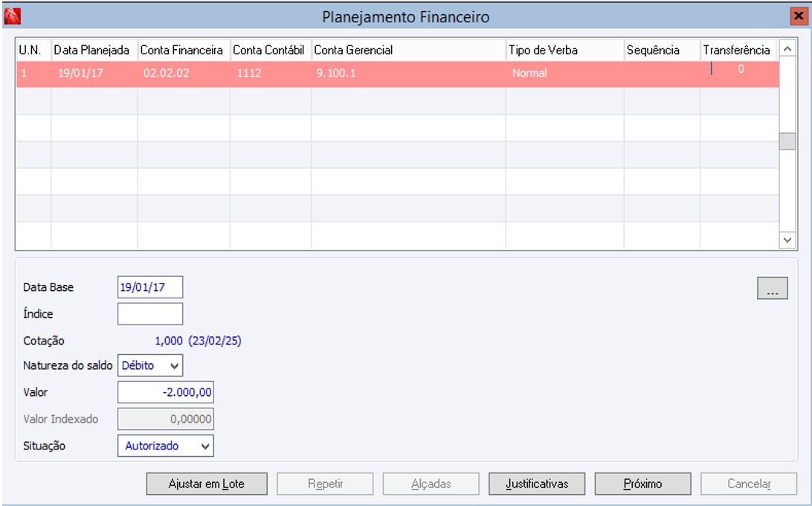Focus the Data Base date field
Image resolution: width=812 pixels, height=506 pixels.
point(150,287)
